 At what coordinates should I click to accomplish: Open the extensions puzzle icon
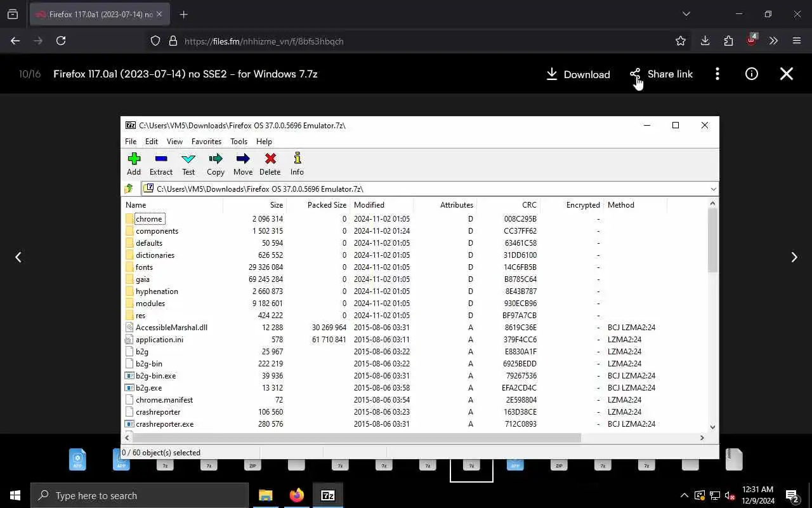[728, 41]
